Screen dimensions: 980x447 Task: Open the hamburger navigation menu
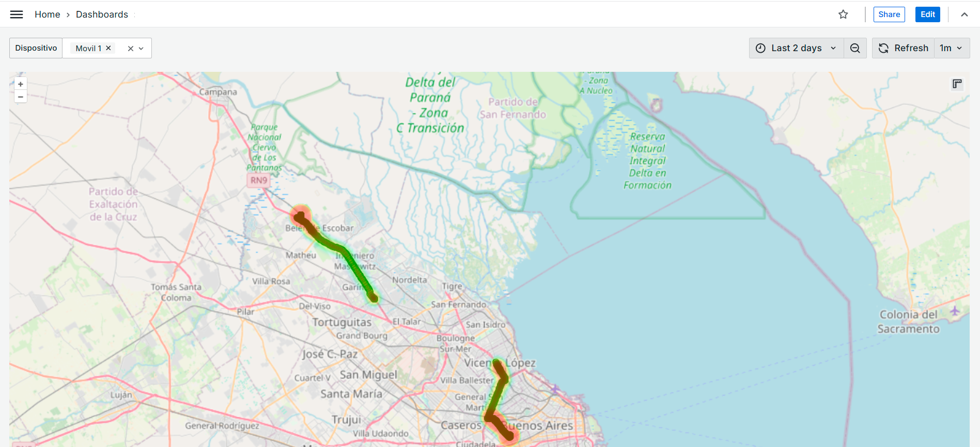[17, 14]
